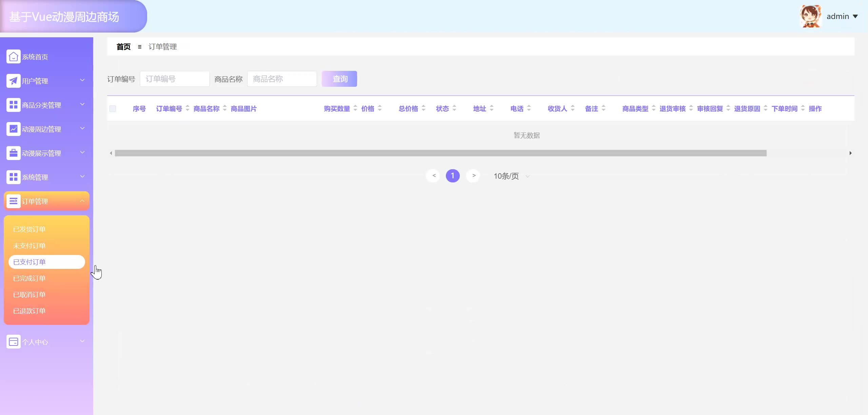Click the briefcase icon beside 动漫展示管理

tap(13, 153)
